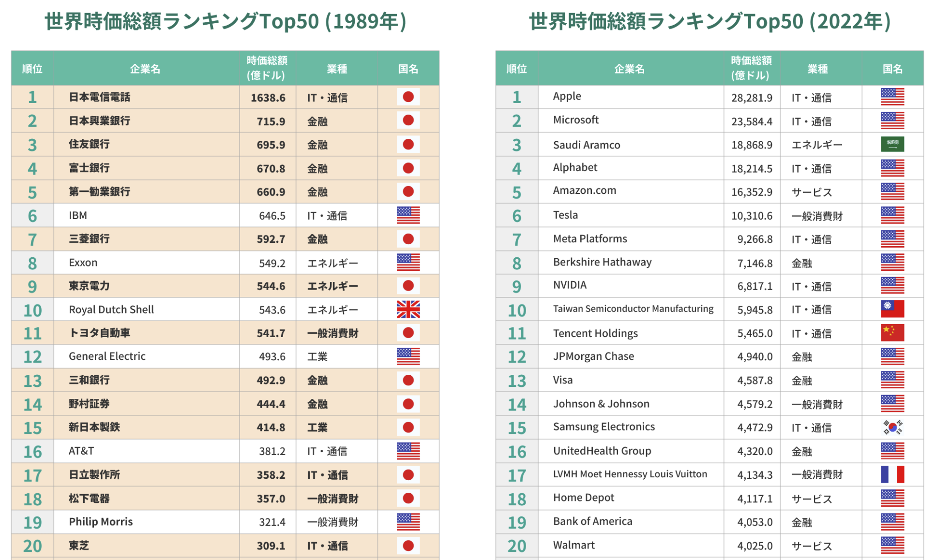Click rank number 20 in the 2022 table

[517, 546]
